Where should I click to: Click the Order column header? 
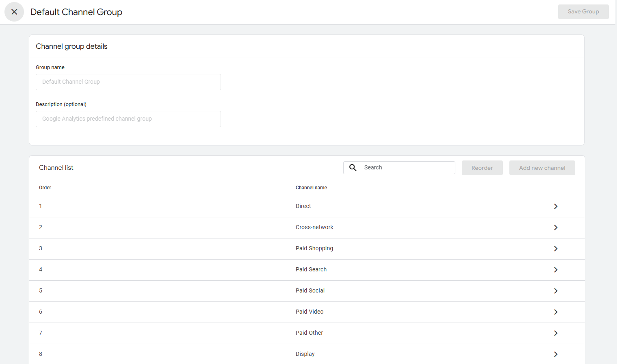(45, 188)
